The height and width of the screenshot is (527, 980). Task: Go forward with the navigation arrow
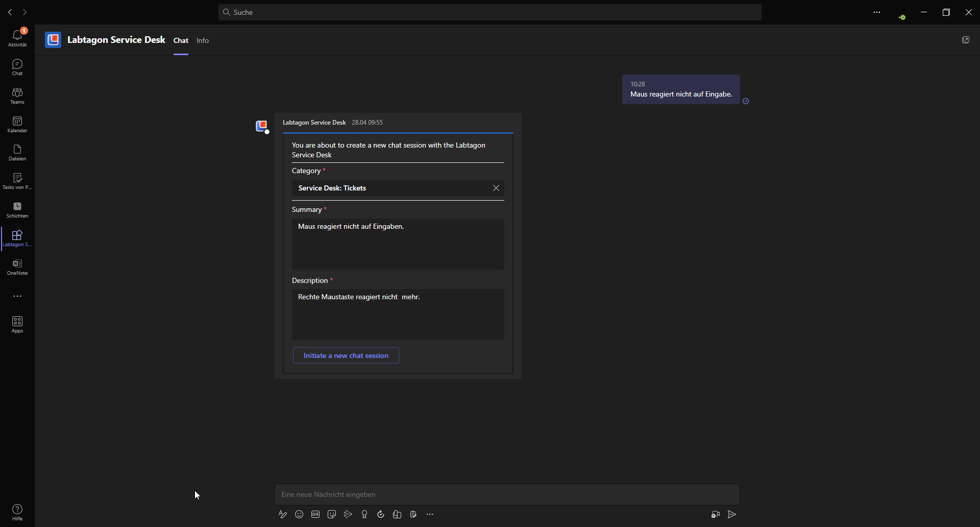pyautogui.click(x=24, y=12)
